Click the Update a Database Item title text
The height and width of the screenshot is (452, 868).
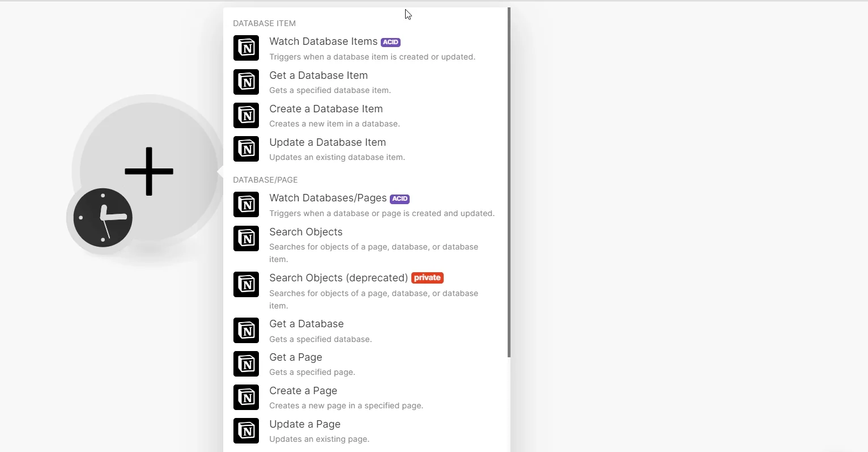pos(327,142)
